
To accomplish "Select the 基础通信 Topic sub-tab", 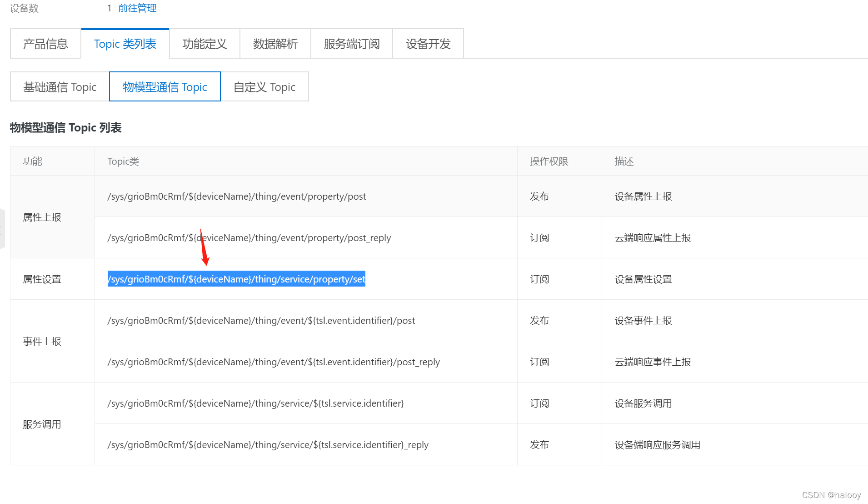I will pyautogui.click(x=60, y=86).
